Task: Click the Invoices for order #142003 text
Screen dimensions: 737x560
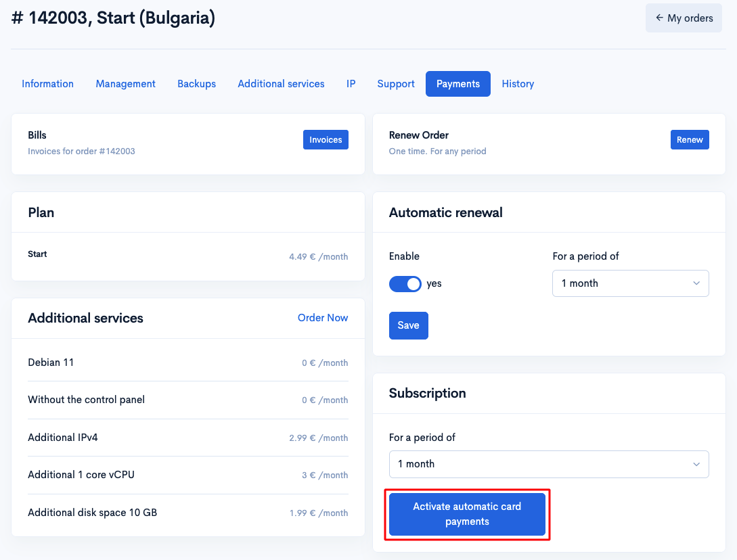Action: (x=81, y=151)
